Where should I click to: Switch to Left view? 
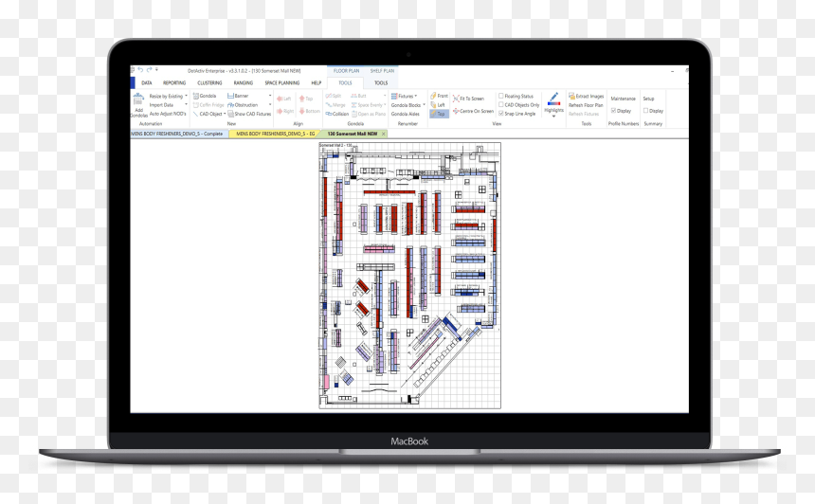438,105
